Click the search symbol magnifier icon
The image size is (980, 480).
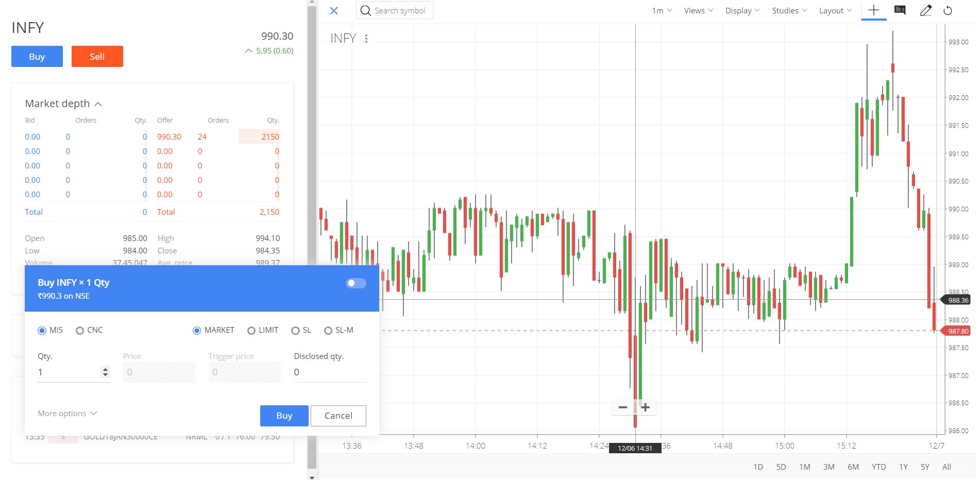(365, 10)
